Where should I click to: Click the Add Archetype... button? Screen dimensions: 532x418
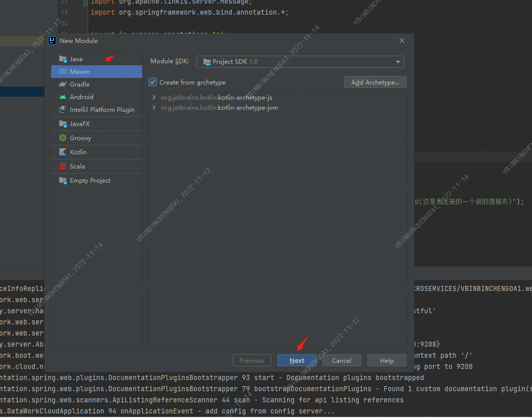click(x=375, y=82)
